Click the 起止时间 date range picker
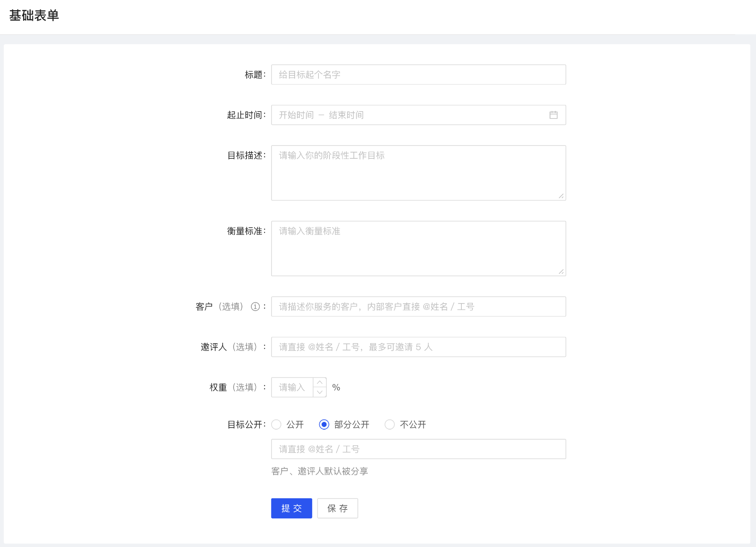The image size is (756, 547). coord(419,115)
